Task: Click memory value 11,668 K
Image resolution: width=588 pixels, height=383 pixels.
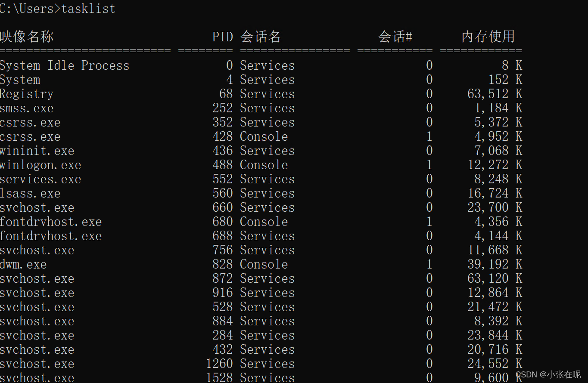Action: click(495, 250)
